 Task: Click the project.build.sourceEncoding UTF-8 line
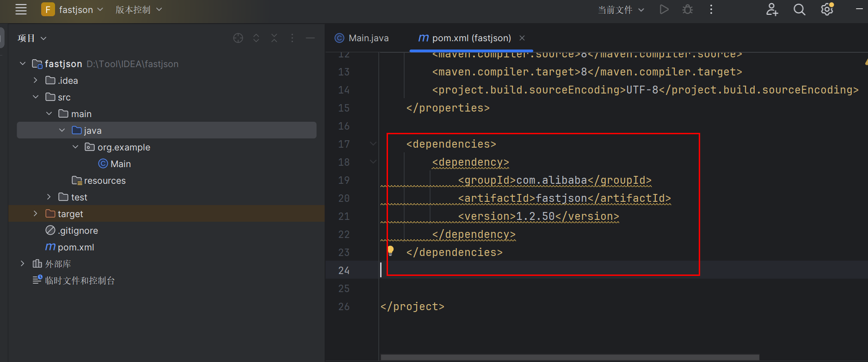click(x=645, y=90)
